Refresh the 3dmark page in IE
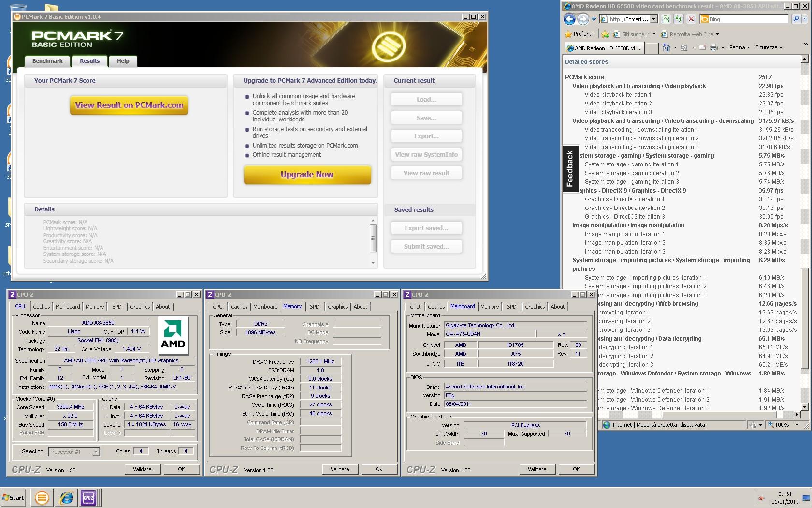Viewport: 812px width, 508px height. coord(679,19)
